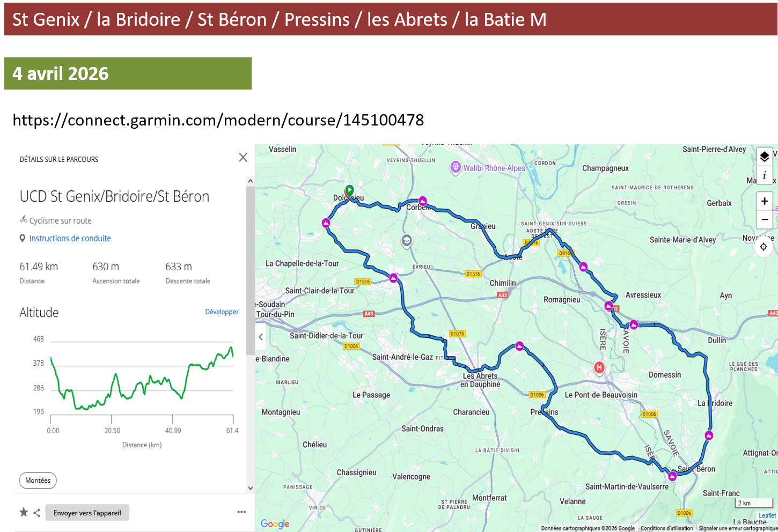Viewport: 778px width, 532px height.
Task: Zoom out on the map
Action: coord(764,219)
